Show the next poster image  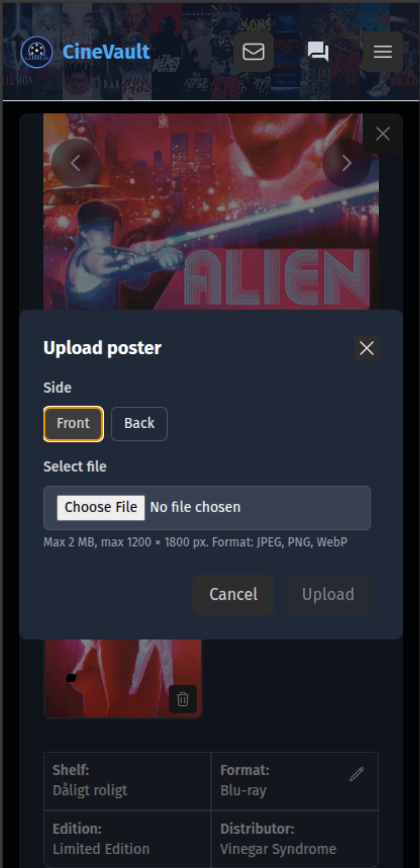click(347, 163)
